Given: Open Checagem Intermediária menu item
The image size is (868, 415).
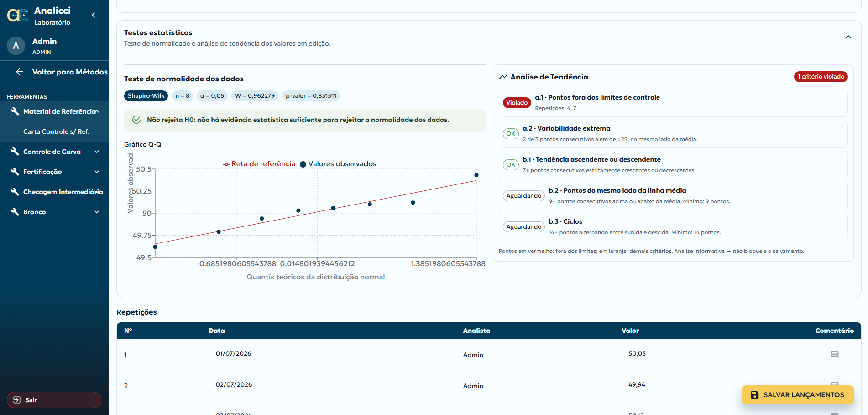Looking at the screenshot, I should click(x=55, y=192).
